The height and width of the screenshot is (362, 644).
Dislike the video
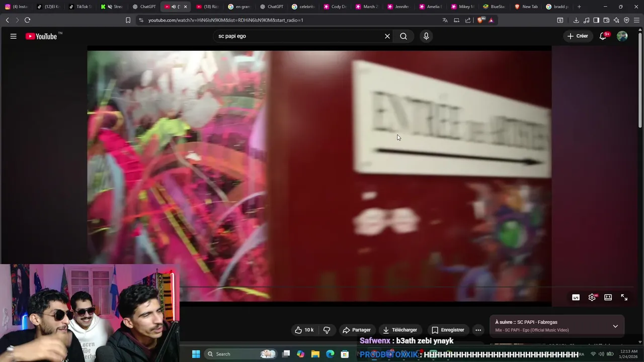pyautogui.click(x=327, y=330)
